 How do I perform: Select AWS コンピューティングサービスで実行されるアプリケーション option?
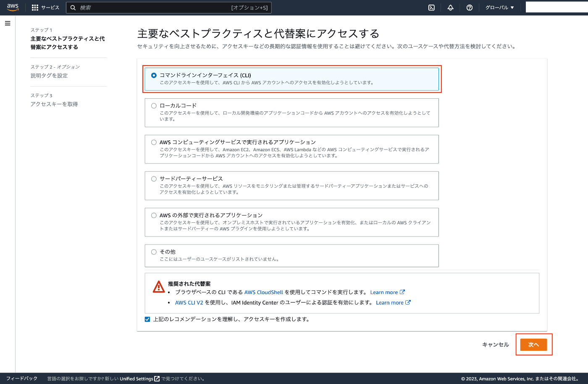tap(154, 142)
